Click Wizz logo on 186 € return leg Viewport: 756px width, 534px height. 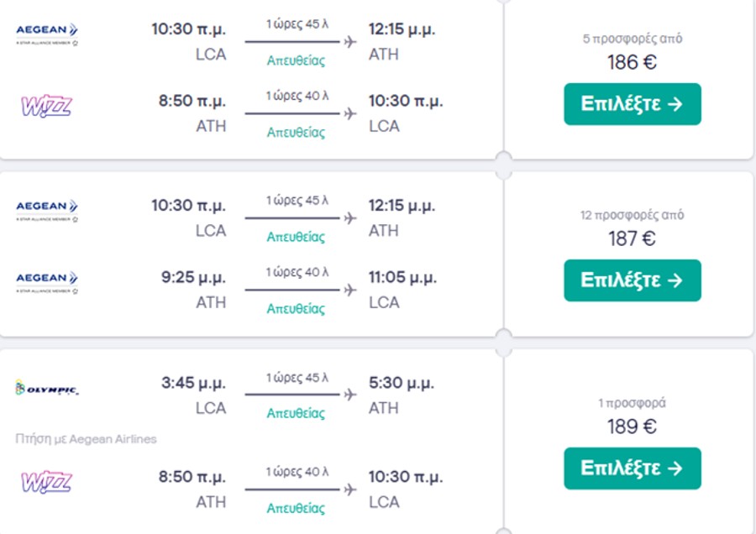coord(46,106)
